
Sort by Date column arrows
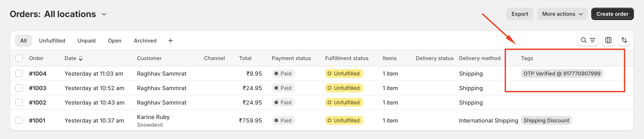tap(80, 58)
